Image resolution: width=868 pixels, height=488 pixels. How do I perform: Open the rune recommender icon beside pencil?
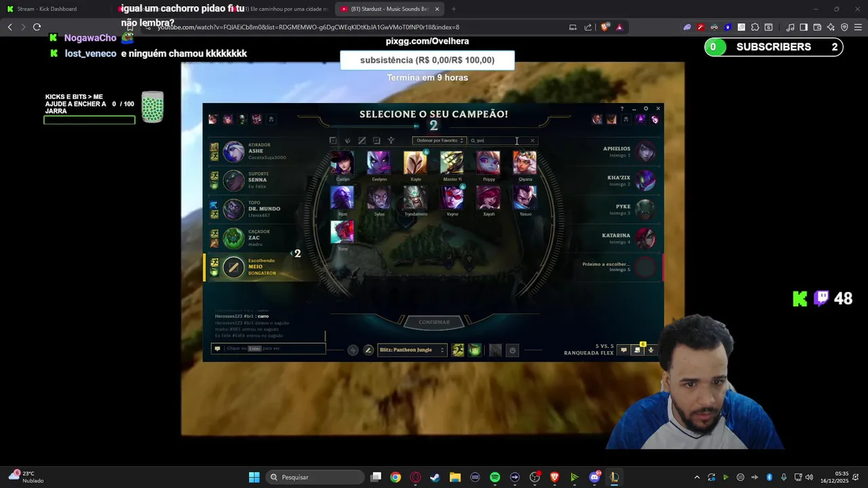pos(353,350)
